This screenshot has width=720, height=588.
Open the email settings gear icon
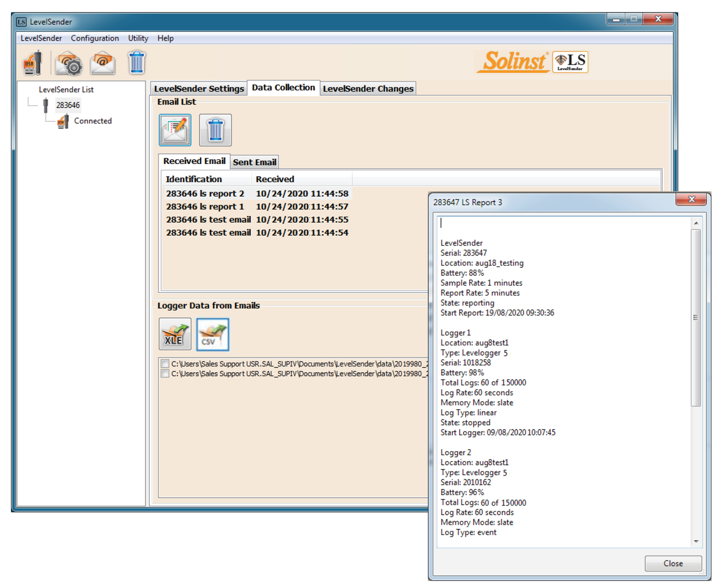68,63
